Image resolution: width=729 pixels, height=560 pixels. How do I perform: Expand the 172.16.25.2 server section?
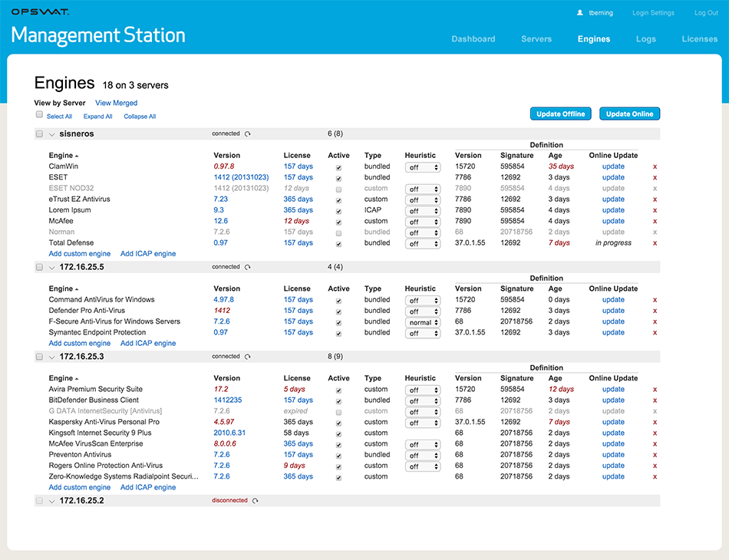(x=52, y=502)
